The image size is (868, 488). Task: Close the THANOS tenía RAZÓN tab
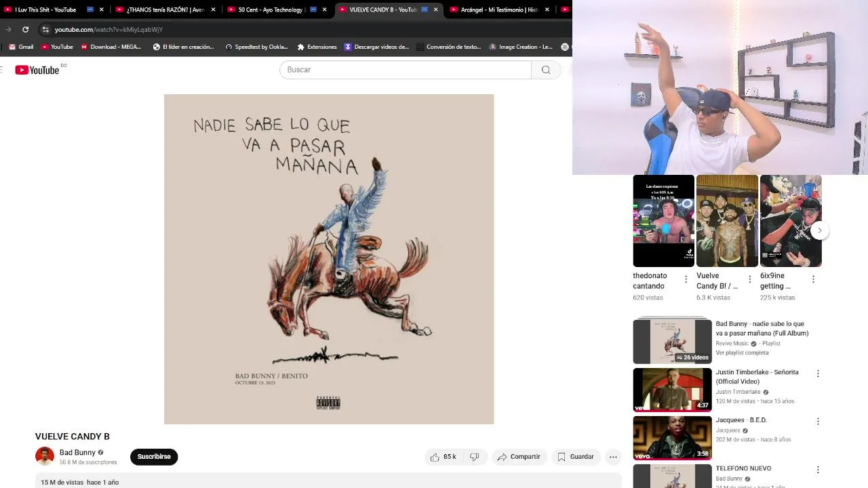pos(213,9)
